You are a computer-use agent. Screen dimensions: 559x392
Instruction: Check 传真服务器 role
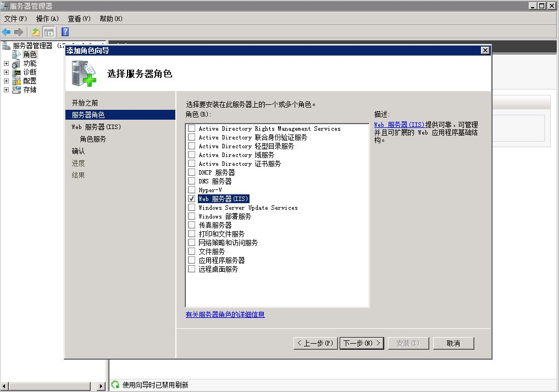pos(192,225)
